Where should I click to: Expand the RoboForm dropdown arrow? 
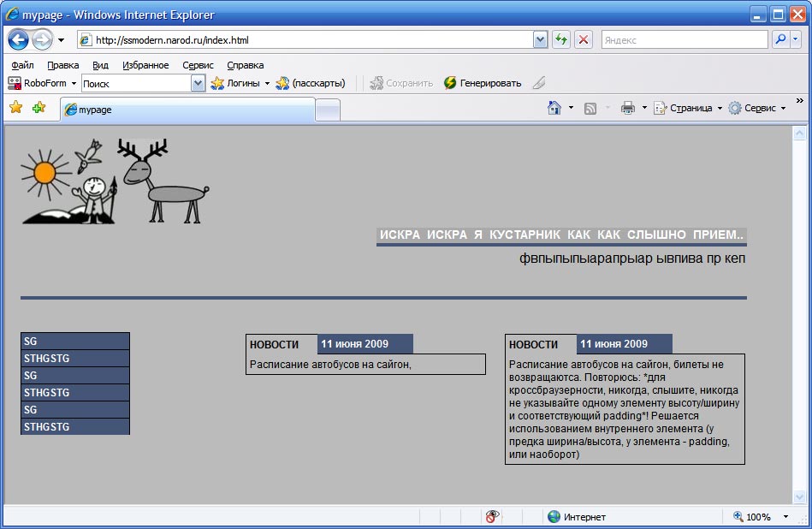(74, 83)
